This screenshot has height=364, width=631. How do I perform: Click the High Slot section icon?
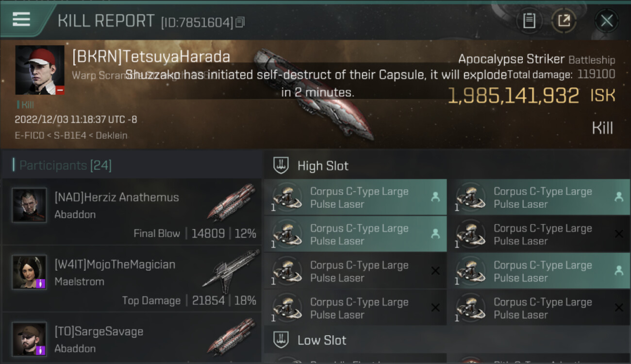tap(282, 165)
